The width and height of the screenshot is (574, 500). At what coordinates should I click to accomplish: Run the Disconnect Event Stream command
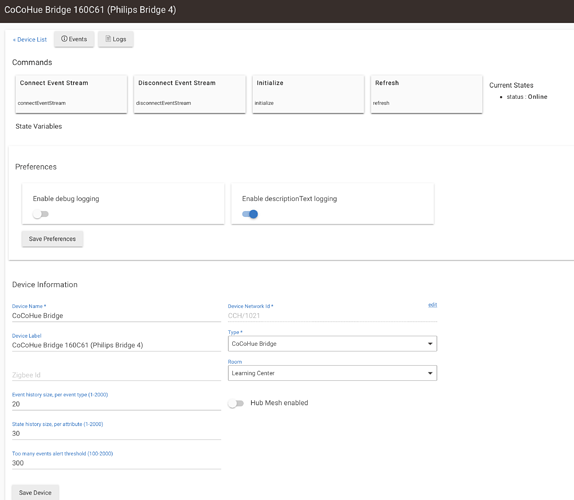(190, 94)
